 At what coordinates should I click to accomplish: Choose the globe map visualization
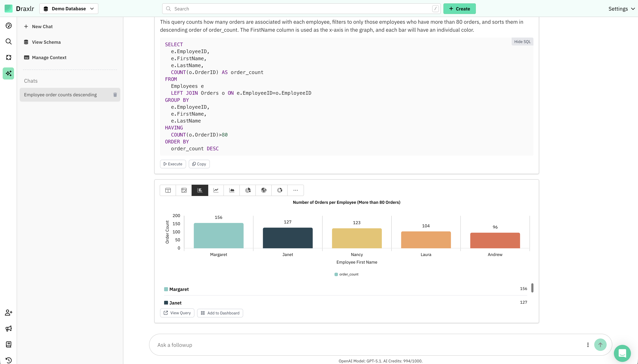(x=264, y=190)
